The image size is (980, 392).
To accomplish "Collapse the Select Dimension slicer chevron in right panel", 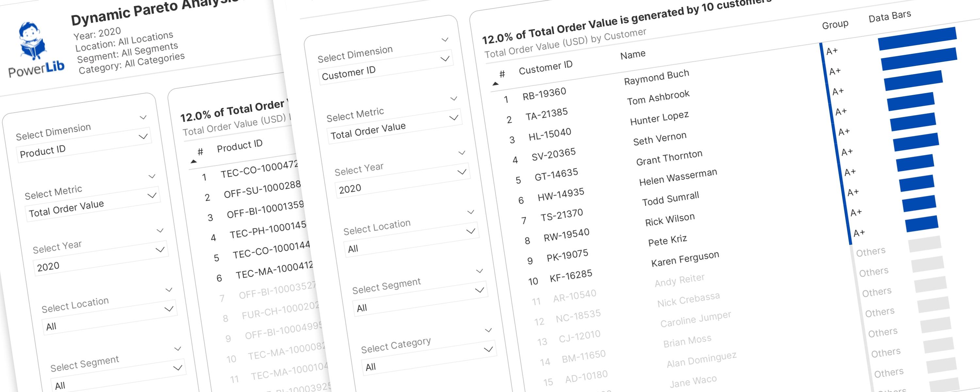I will [x=445, y=40].
